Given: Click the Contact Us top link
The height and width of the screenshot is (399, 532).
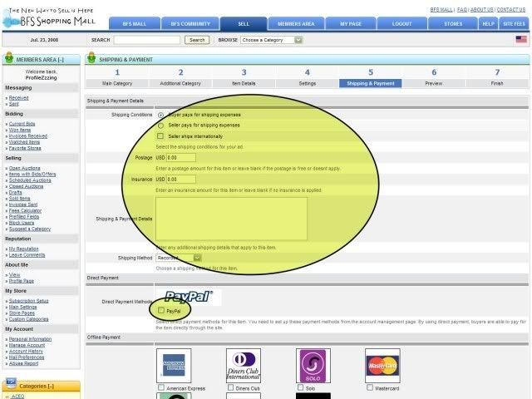Looking at the screenshot, I should coord(511,10).
